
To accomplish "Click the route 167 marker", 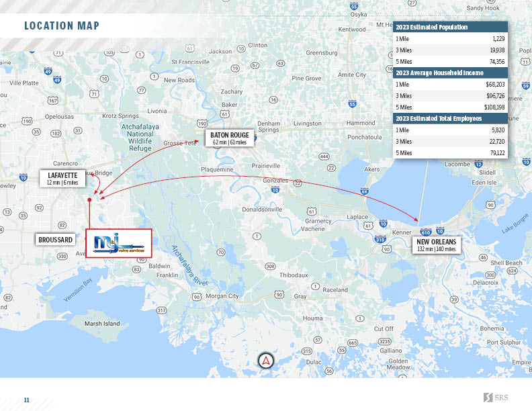I will pos(52,100).
